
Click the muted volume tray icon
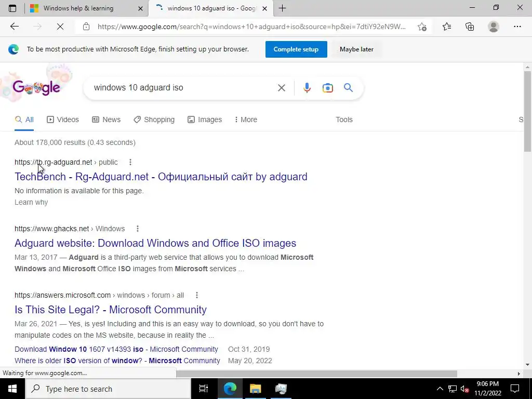pyautogui.click(x=465, y=389)
